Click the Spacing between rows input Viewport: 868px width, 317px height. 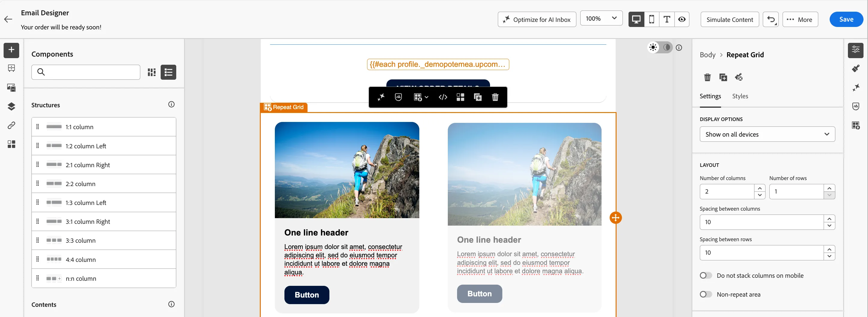pyautogui.click(x=762, y=253)
